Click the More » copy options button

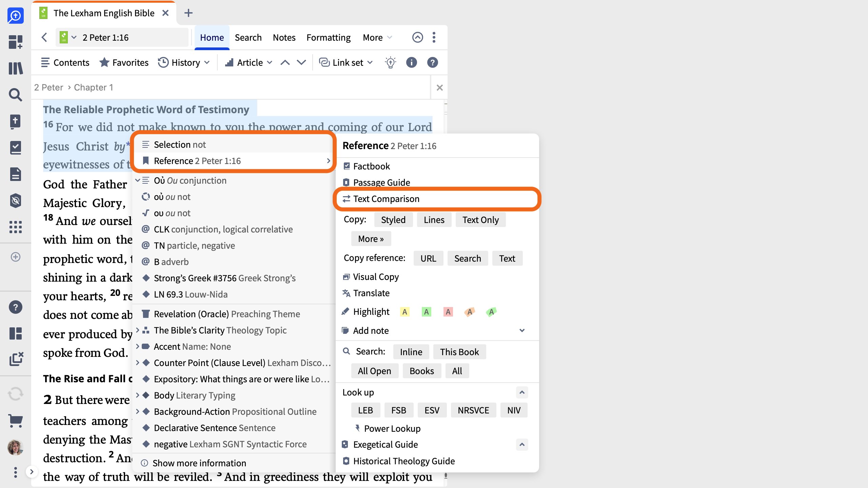pyautogui.click(x=371, y=239)
